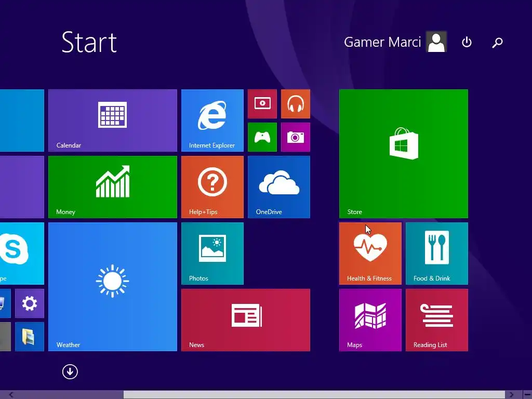Open the Camera small tile

[296, 137]
